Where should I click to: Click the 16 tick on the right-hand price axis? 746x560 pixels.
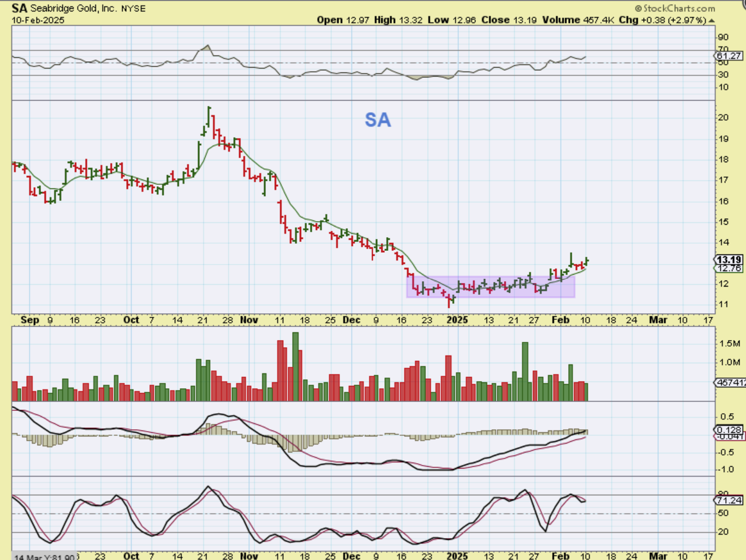pos(723,201)
